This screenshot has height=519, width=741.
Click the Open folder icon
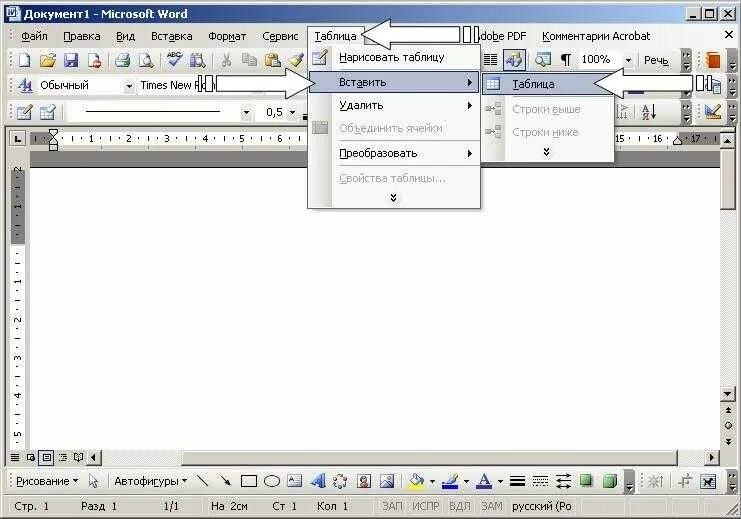(48, 60)
